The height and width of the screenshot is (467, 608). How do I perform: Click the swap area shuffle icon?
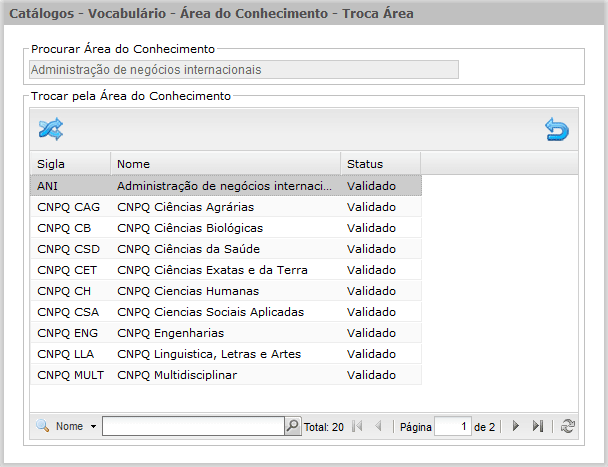tap(51, 129)
